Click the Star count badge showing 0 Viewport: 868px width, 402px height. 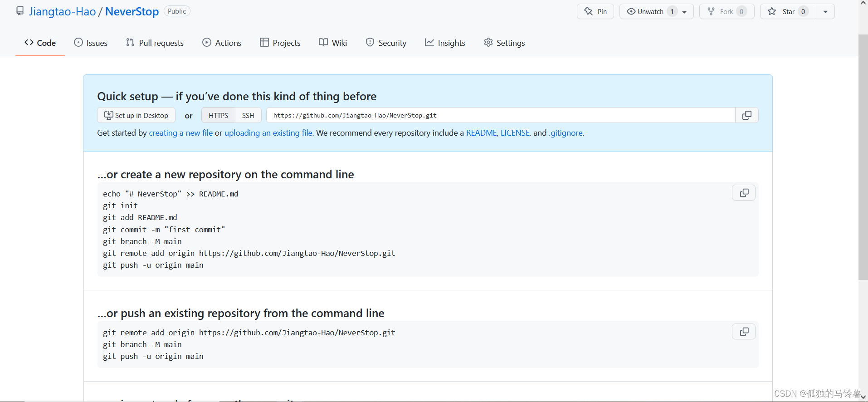coord(803,11)
